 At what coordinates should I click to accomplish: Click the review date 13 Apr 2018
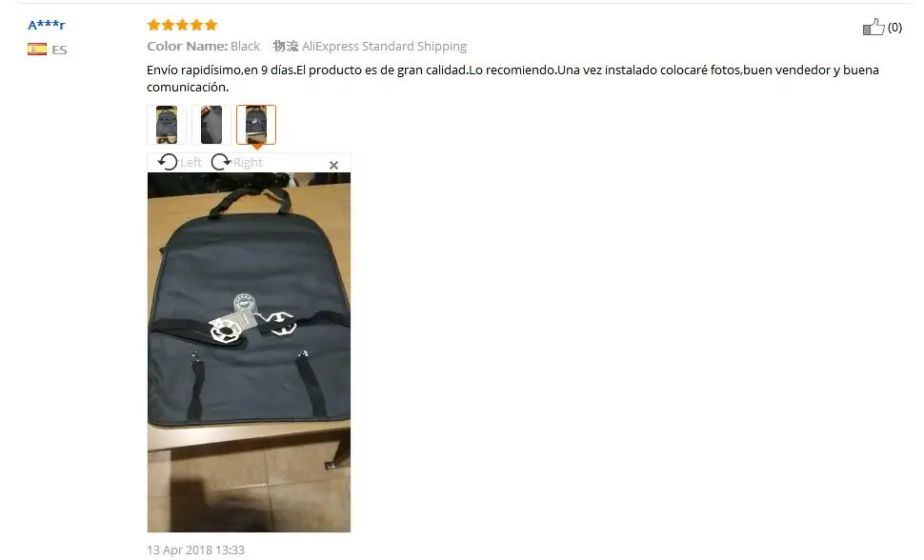195,550
